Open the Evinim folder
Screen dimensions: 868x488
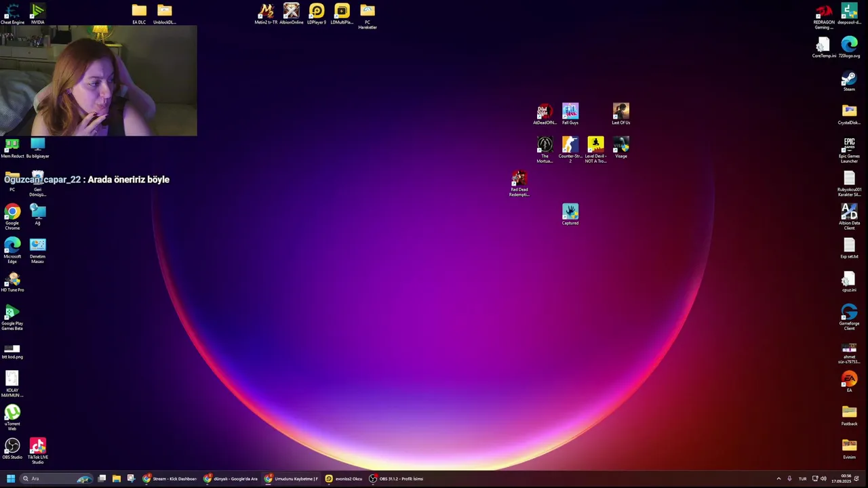[x=849, y=448]
